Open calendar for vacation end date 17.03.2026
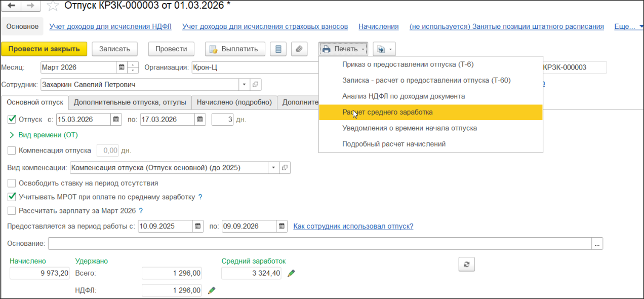 click(x=200, y=120)
